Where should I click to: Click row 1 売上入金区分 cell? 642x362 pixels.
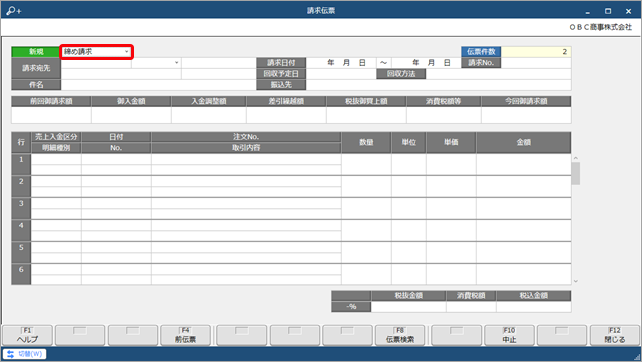[56, 159]
